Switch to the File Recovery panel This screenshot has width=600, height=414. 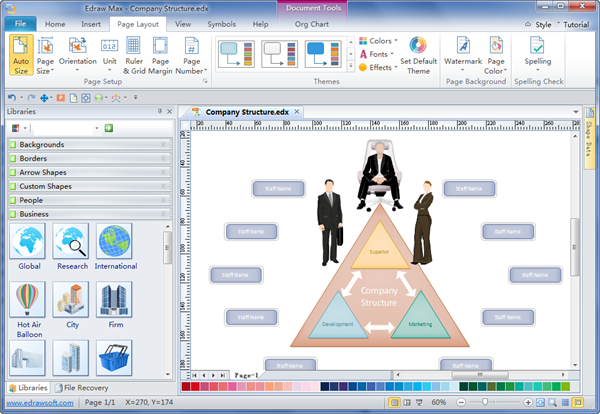coord(81,388)
